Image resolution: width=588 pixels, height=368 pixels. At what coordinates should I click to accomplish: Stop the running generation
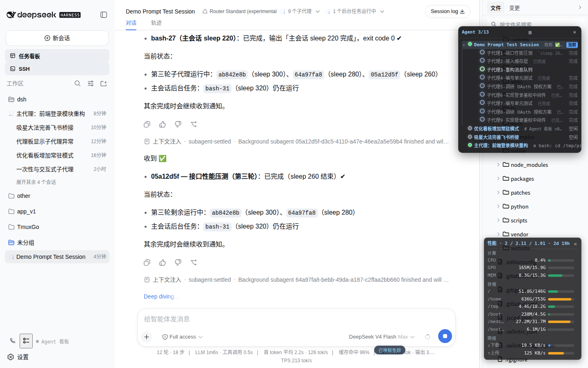point(445,336)
